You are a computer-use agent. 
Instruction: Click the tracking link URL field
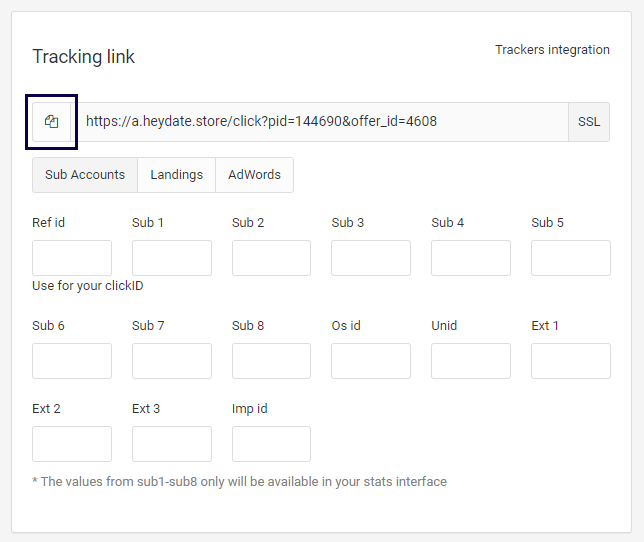[320, 122]
